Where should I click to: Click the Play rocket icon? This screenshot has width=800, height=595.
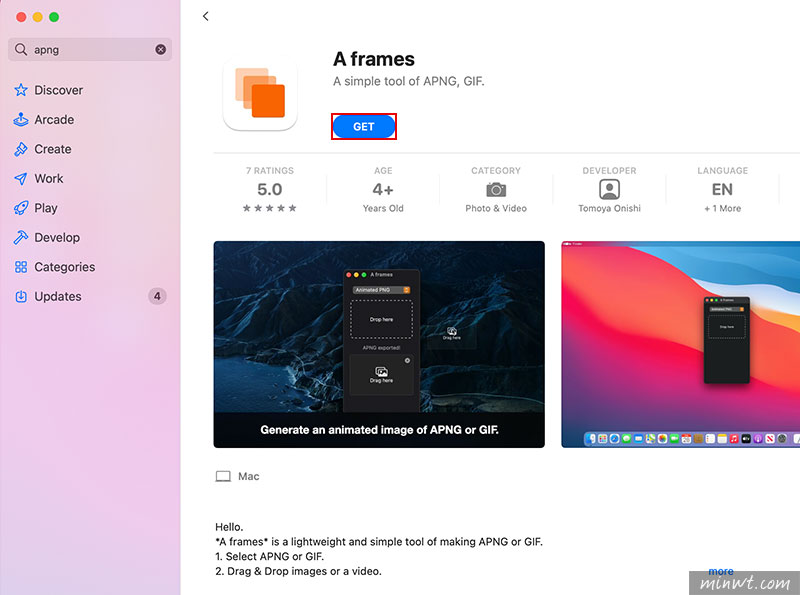pyautogui.click(x=21, y=208)
